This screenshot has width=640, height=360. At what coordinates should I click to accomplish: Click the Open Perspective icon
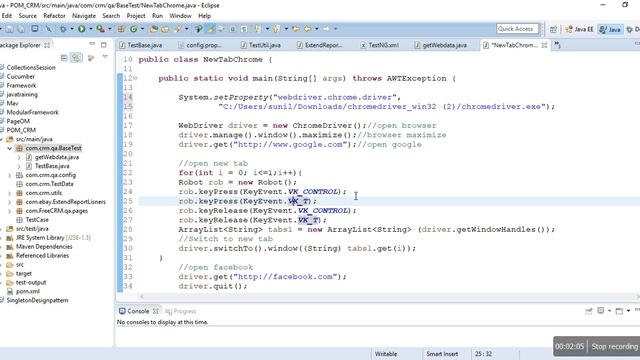(x=553, y=29)
